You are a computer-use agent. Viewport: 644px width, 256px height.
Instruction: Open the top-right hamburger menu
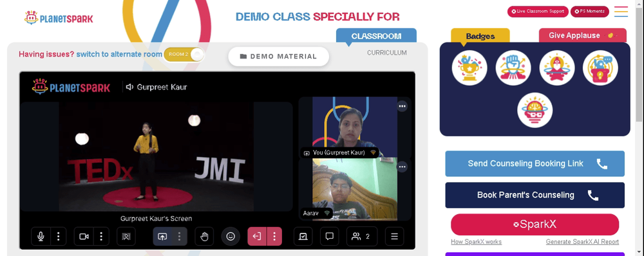[x=621, y=12]
